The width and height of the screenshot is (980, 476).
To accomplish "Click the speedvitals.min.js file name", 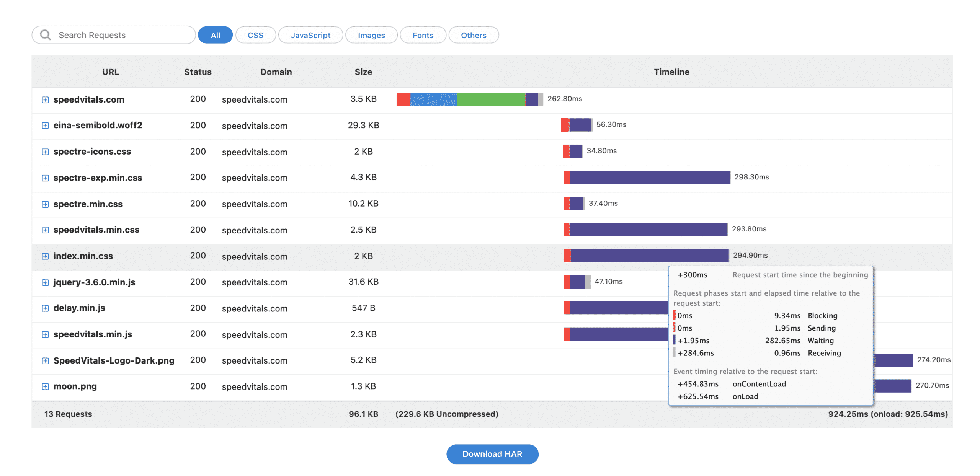I will [93, 334].
